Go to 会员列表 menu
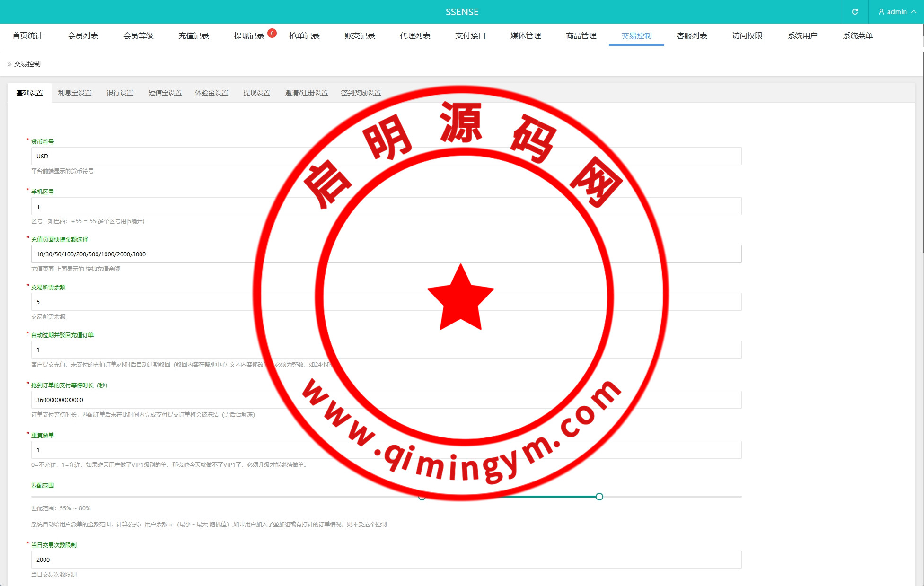Screen dimensions: 924x586 pyautogui.click(x=83, y=36)
